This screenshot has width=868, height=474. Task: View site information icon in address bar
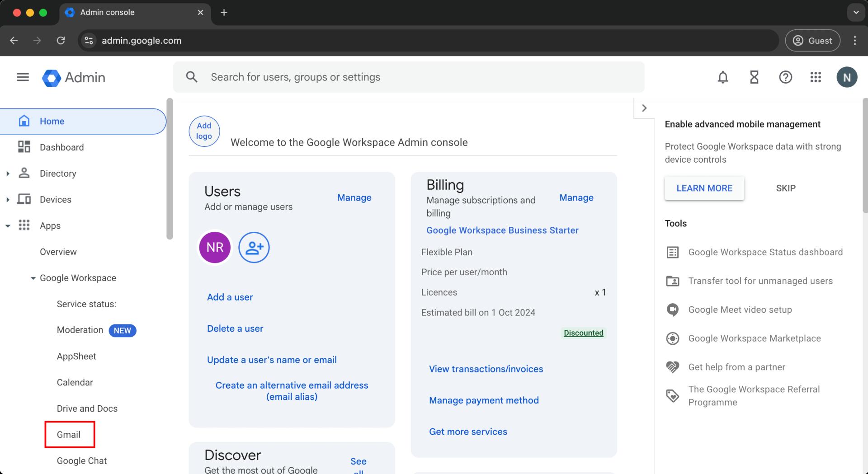[x=89, y=41]
